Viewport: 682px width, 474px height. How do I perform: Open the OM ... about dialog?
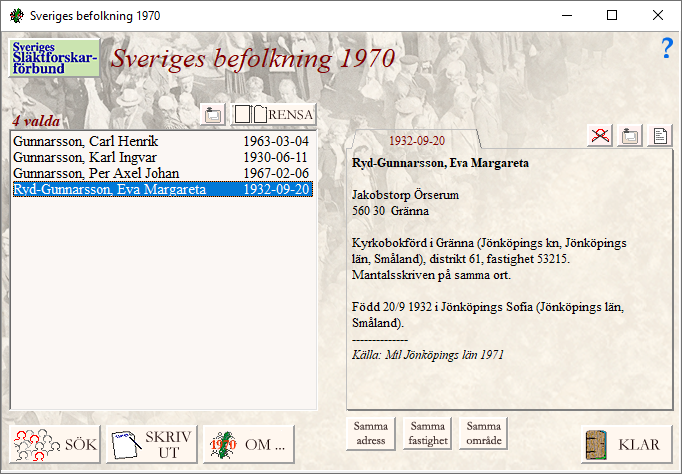pos(248,444)
